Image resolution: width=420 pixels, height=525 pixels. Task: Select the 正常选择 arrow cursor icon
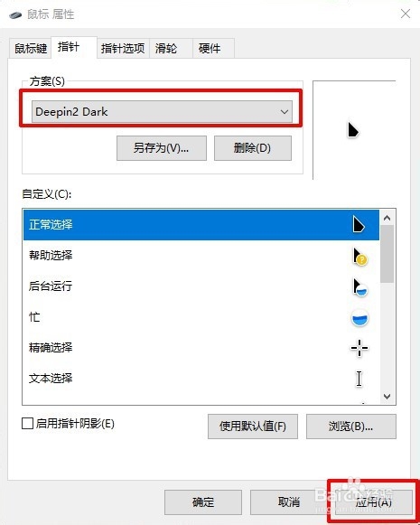coord(359,224)
